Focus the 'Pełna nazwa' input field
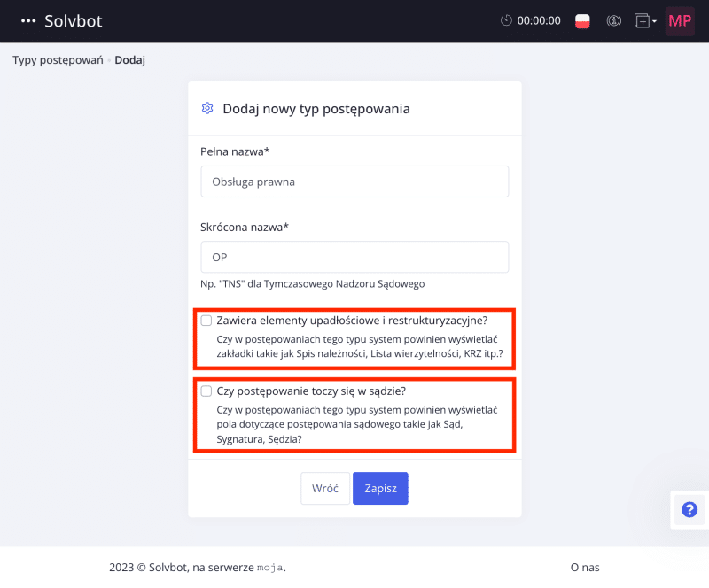Viewport: 709px width, 588px height. (354, 182)
